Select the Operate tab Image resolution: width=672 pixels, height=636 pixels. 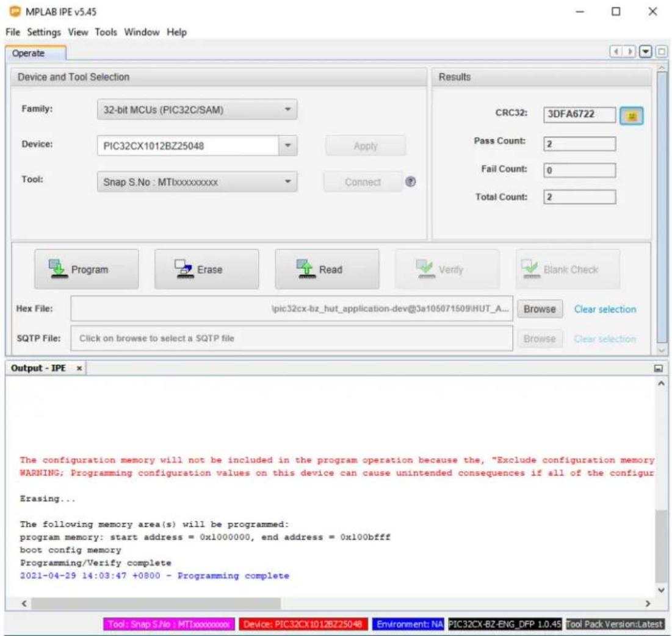point(35,53)
